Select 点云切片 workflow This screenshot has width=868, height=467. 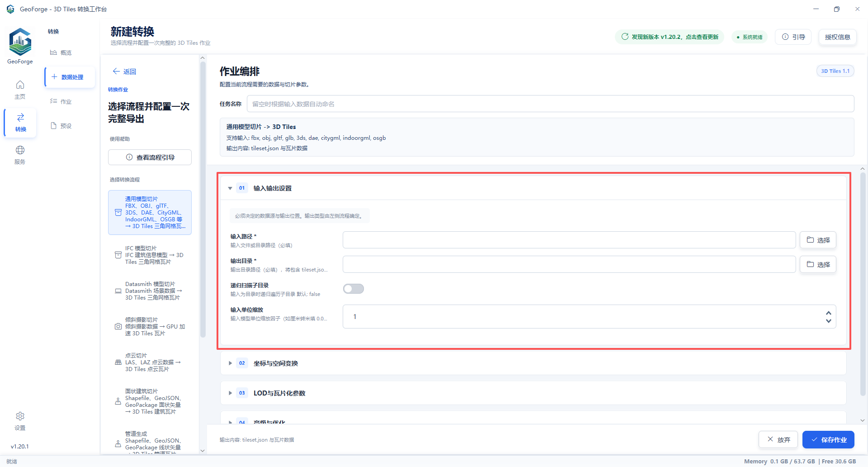[150, 362]
